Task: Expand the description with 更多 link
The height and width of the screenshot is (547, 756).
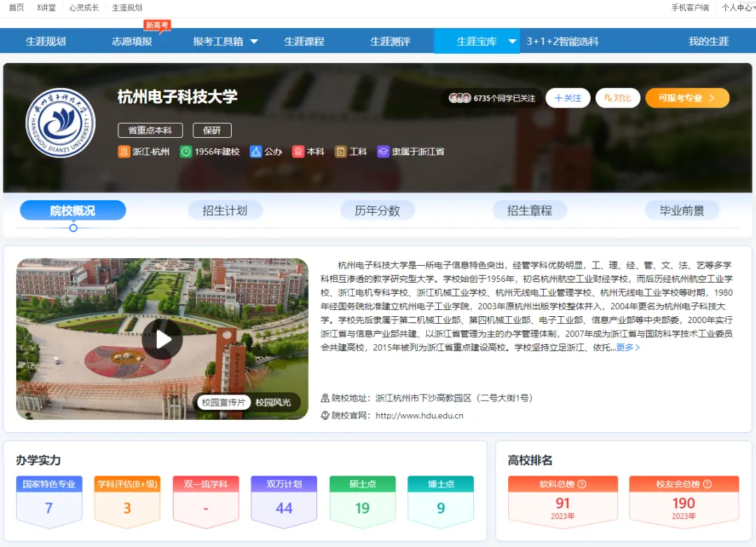Action: pos(628,348)
